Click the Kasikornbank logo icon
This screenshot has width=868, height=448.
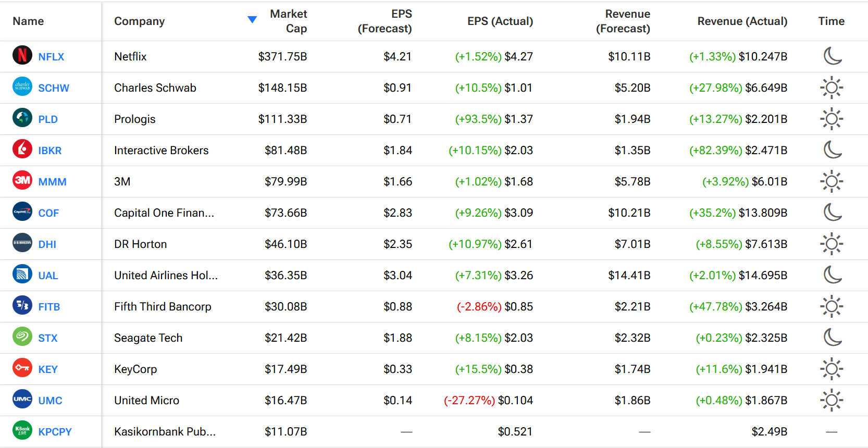tap(22, 430)
